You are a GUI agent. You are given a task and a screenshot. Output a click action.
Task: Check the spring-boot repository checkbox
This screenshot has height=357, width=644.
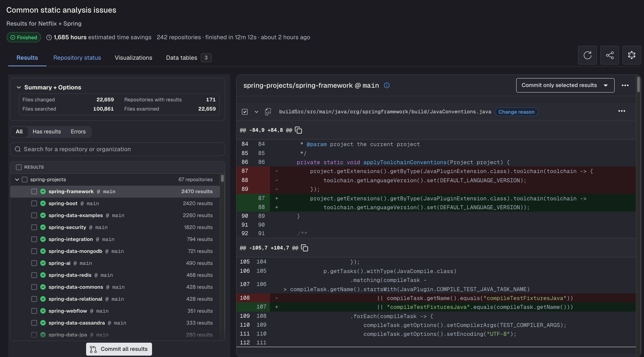(34, 203)
